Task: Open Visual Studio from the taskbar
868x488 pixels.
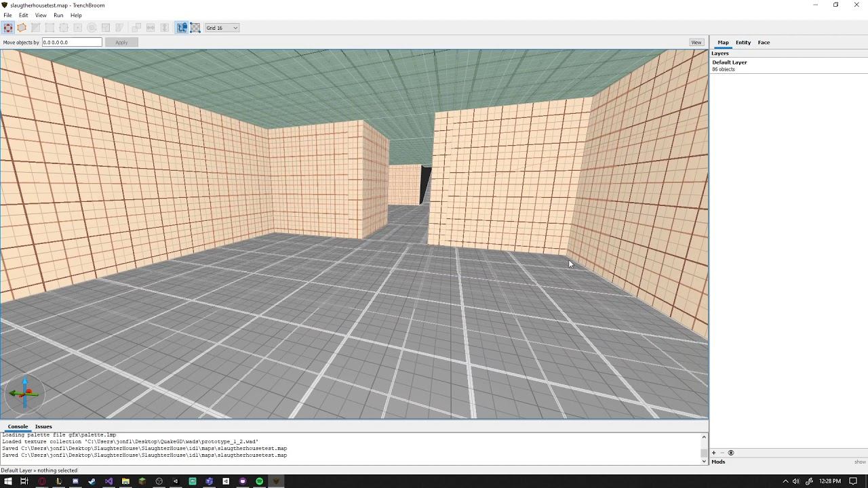Action: coord(108,481)
